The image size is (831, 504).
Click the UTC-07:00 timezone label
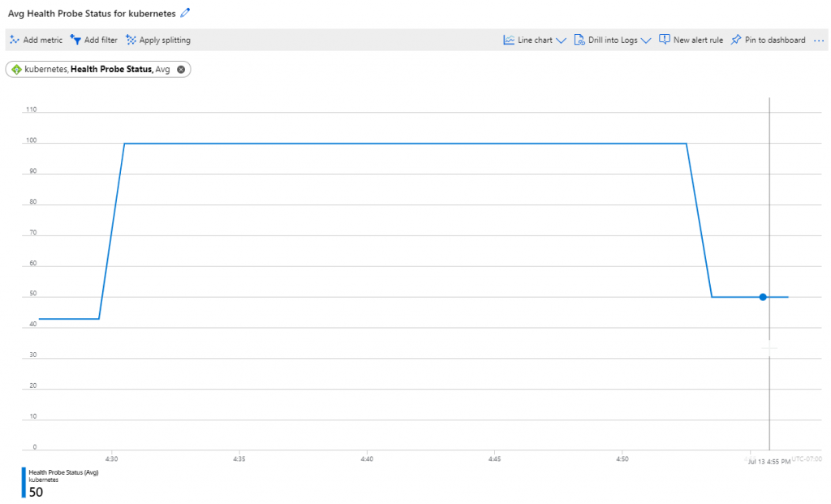click(807, 459)
